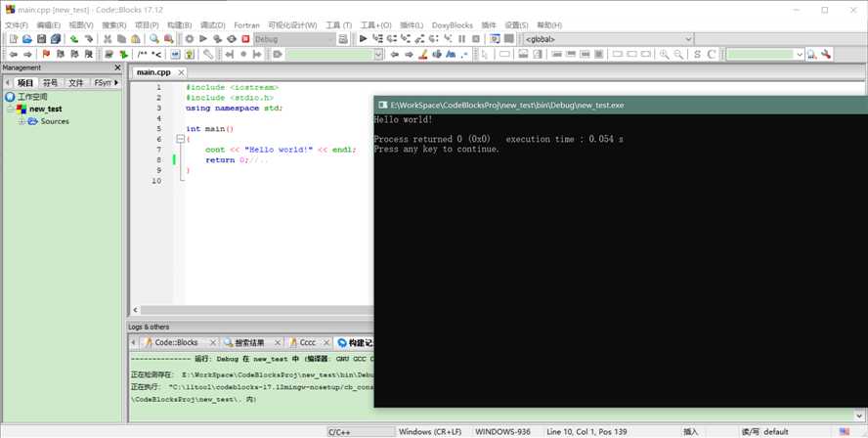Screen dimensions: 868x438
Task: Collapse the new_test project tree node
Action: coord(10,109)
